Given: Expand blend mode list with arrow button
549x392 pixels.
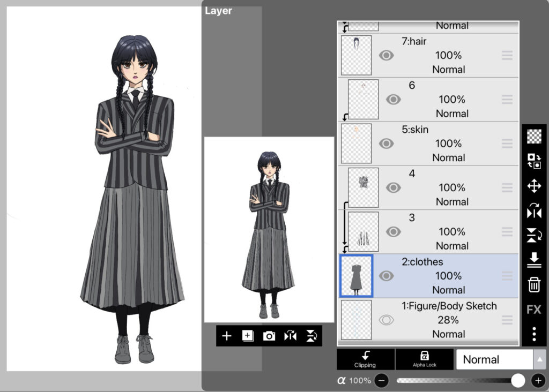Looking at the screenshot, I should [540, 359].
